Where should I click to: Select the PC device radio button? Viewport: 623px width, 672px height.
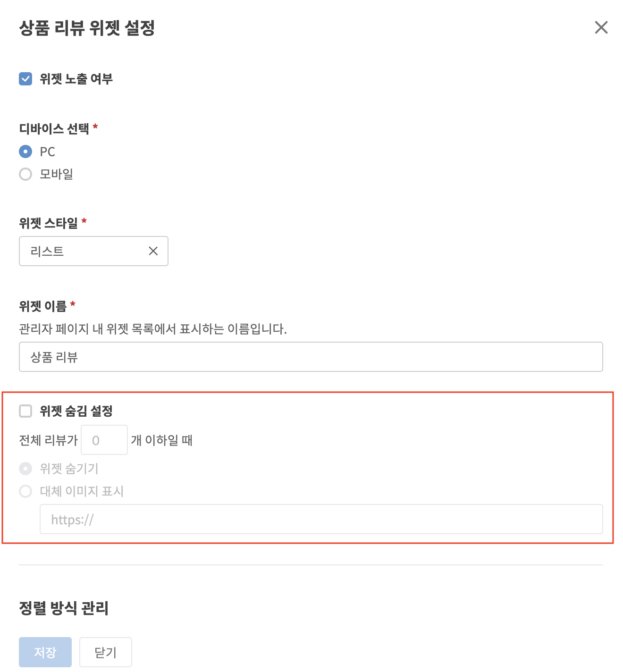[25, 151]
